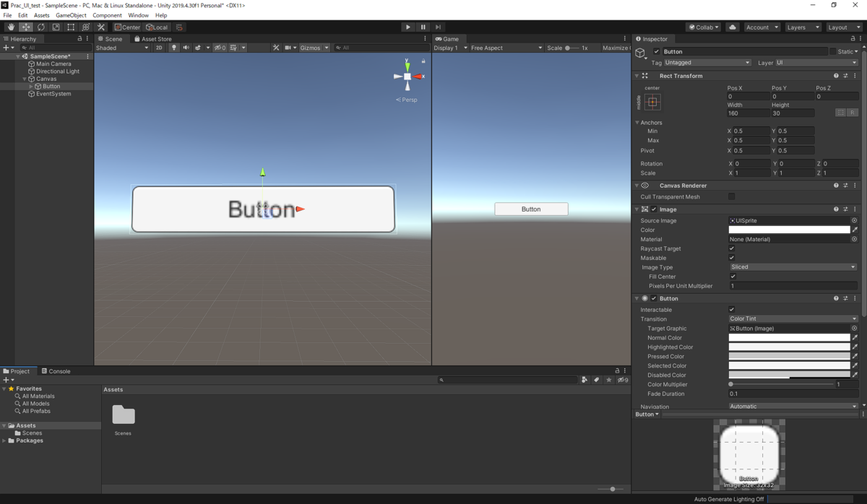Open the Display 1 dropdown
The height and width of the screenshot is (504, 867).
[449, 48]
